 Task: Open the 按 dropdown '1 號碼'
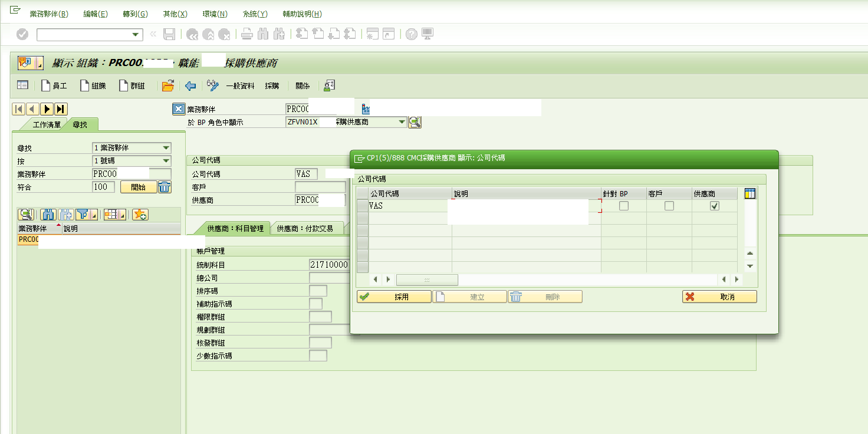tap(166, 161)
